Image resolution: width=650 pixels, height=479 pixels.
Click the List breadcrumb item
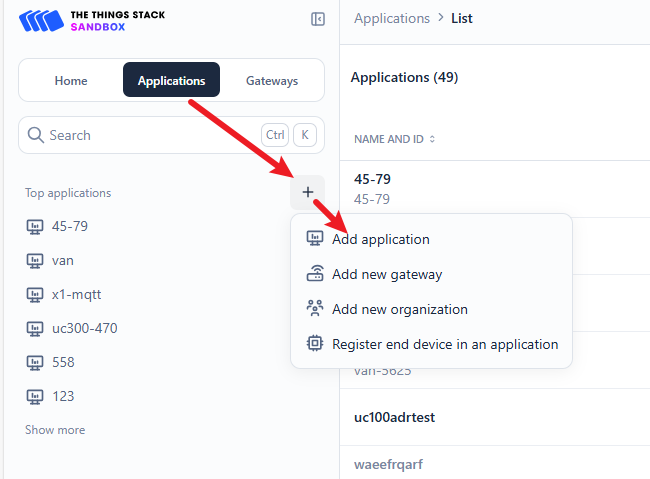click(x=462, y=18)
